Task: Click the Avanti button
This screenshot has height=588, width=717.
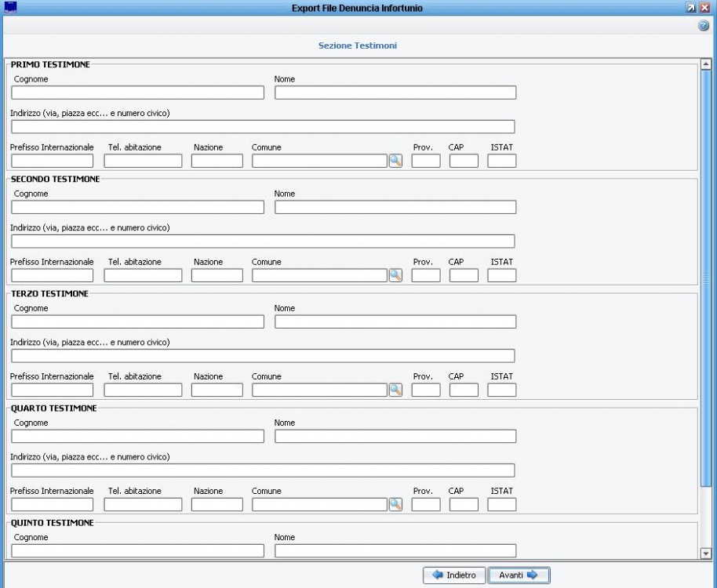Action: (518, 575)
